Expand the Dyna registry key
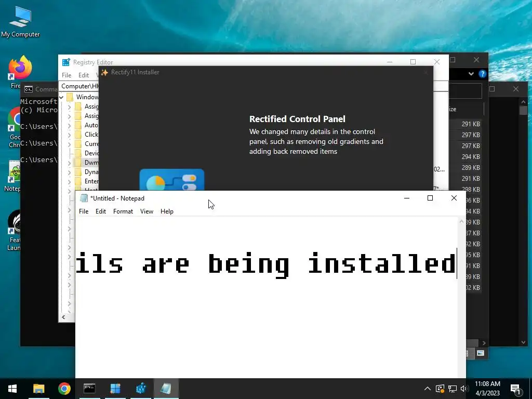This screenshot has height=399, width=532. 69,172
